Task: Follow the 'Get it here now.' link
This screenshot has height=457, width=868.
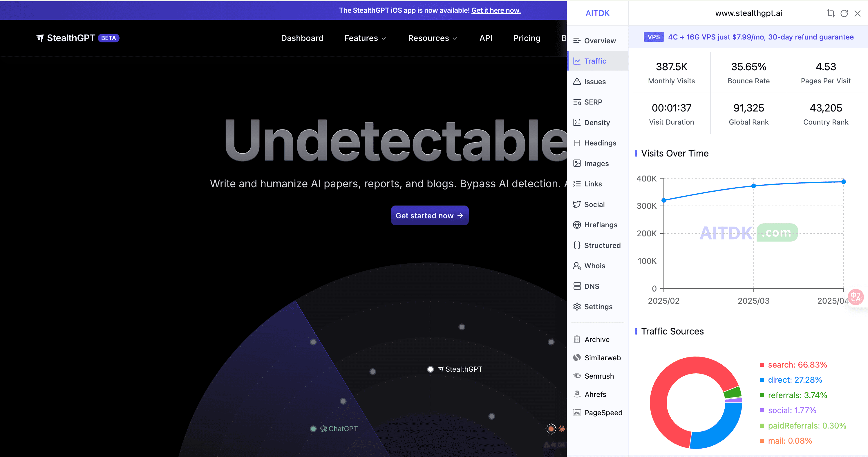Action: (496, 10)
